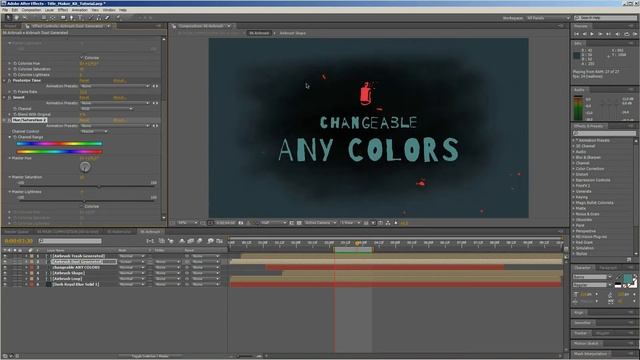Expand the Colorize Hue property

[x=10, y=63]
